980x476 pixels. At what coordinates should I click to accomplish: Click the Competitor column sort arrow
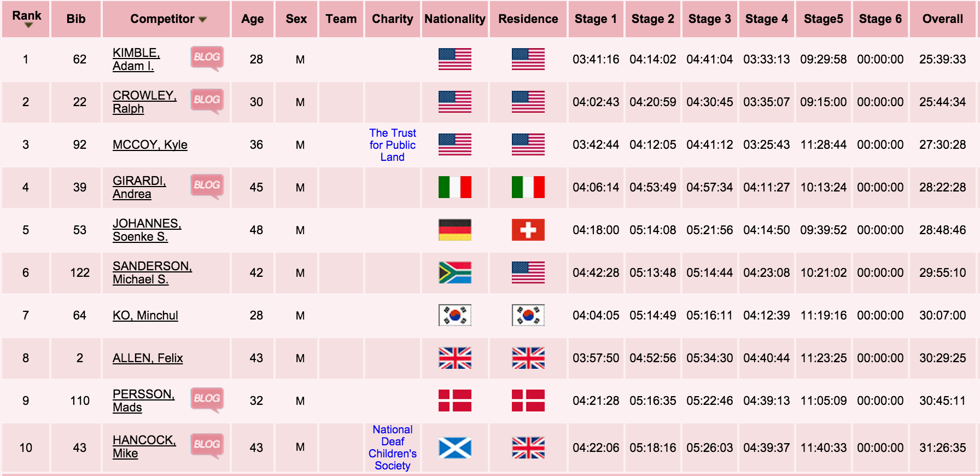[x=203, y=20]
